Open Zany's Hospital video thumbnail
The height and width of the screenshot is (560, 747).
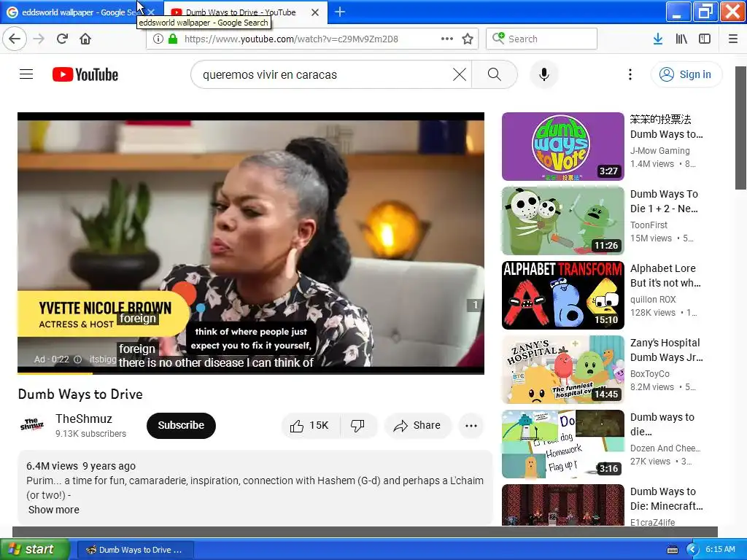tap(562, 370)
